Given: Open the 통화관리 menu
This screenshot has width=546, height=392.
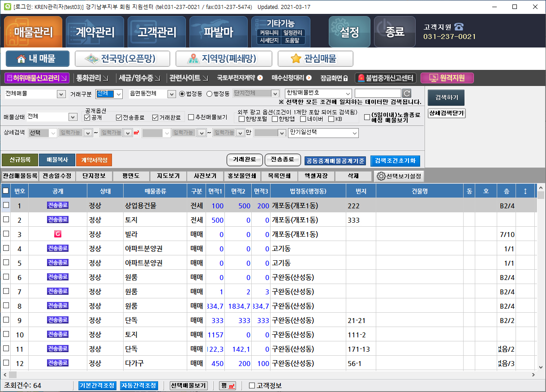Looking at the screenshot, I should (x=92, y=78).
